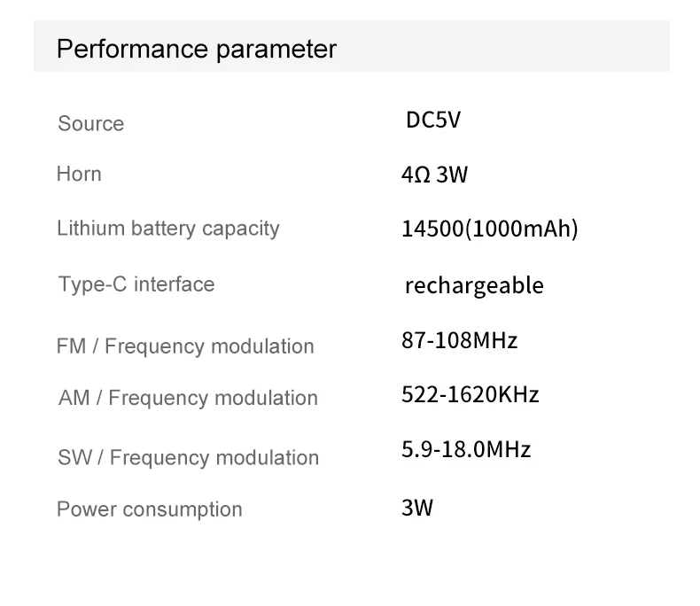Select the 'rechargeable' value text
The width and height of the screenshot is (700, 606).
click(x=474, y=285)
